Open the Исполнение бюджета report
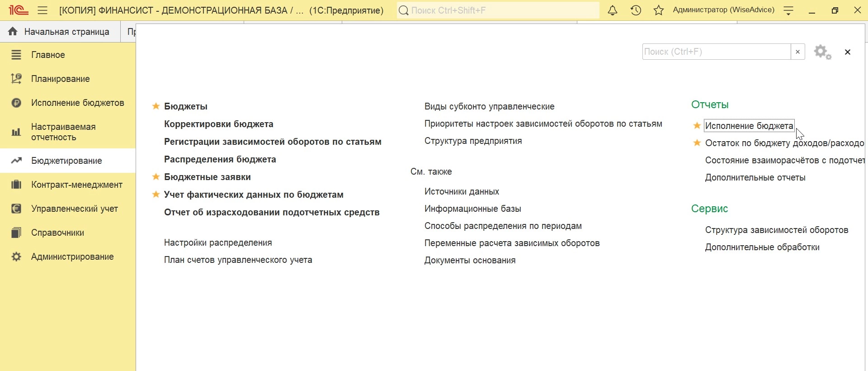The image size is (868, 371). (x=749, y=126)
